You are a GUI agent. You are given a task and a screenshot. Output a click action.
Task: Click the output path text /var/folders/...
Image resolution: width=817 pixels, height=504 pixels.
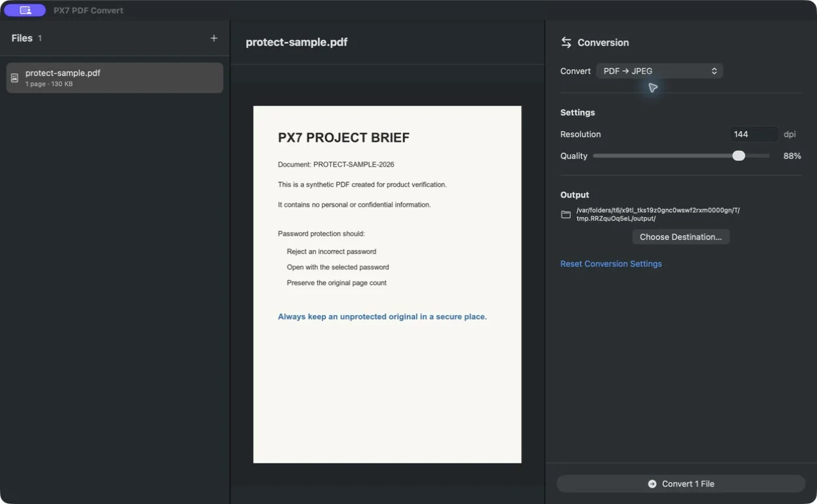point(658,215)
